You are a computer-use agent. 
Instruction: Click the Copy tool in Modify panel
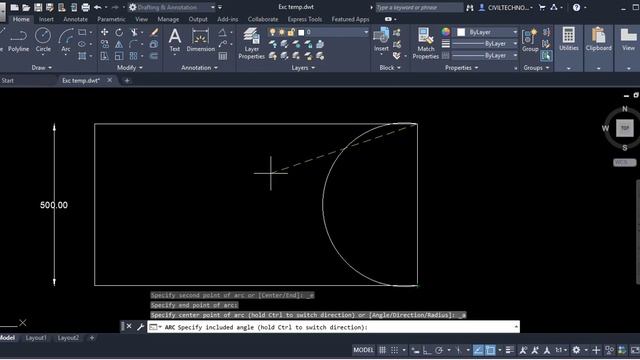click(x=104, y=44)
